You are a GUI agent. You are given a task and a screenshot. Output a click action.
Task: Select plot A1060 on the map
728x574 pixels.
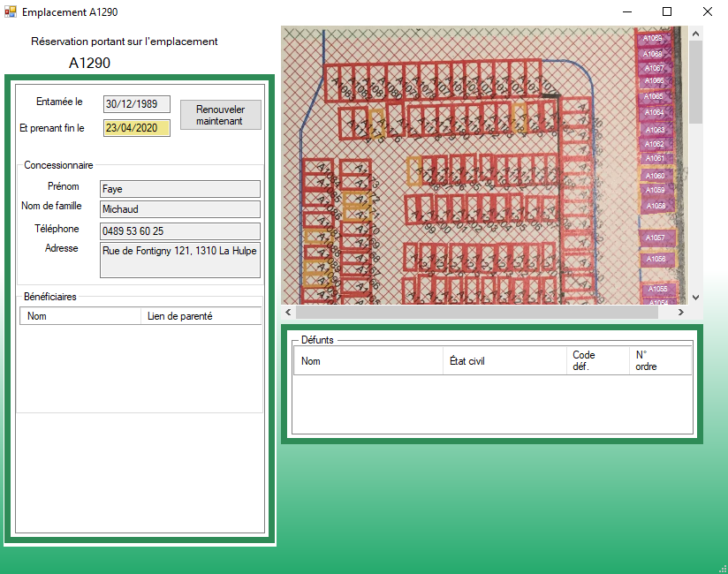(x=656, y=176)
